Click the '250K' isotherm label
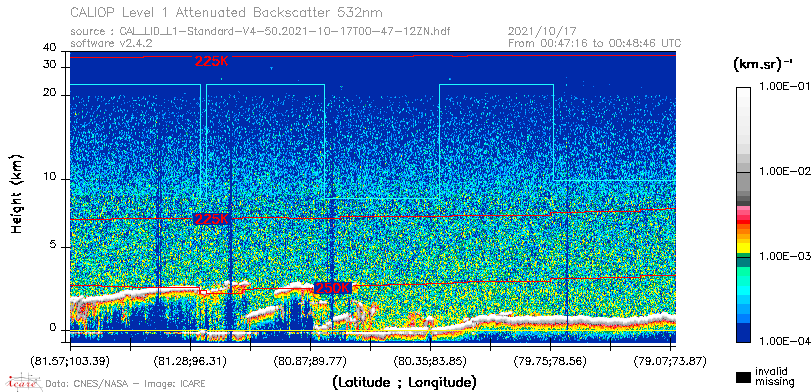811x392 pixels. pyautogui.click(x=333, y=288)
